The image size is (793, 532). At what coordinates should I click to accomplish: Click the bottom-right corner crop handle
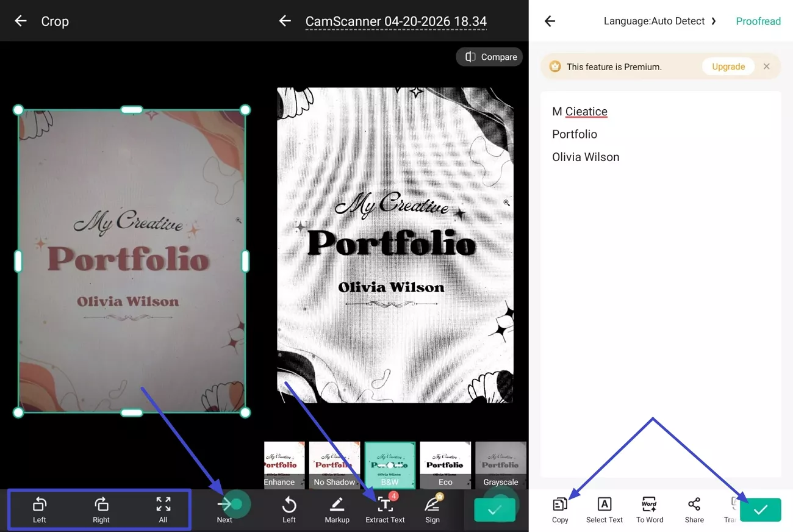pyautogui.click(x=245, y=412)
